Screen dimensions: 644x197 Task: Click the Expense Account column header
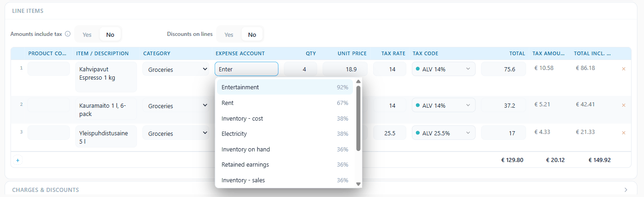[240, 53]
